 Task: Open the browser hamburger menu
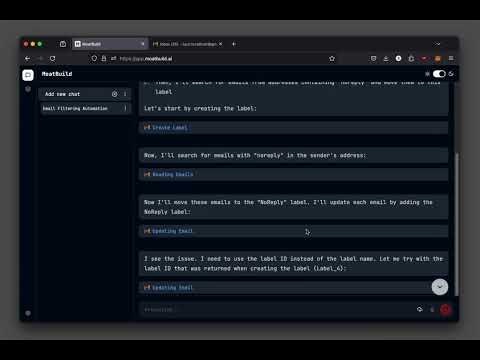pyautogui.click(x=451, y=58)
